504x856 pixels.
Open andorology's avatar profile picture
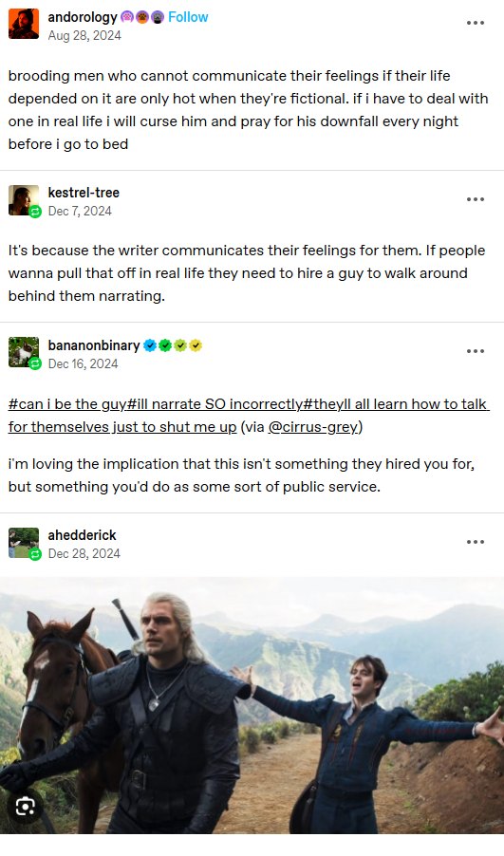pos(24,24)
